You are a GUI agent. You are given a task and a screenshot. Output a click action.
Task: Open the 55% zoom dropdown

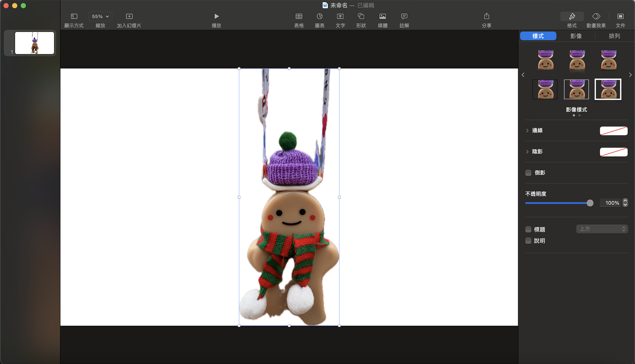100,16
